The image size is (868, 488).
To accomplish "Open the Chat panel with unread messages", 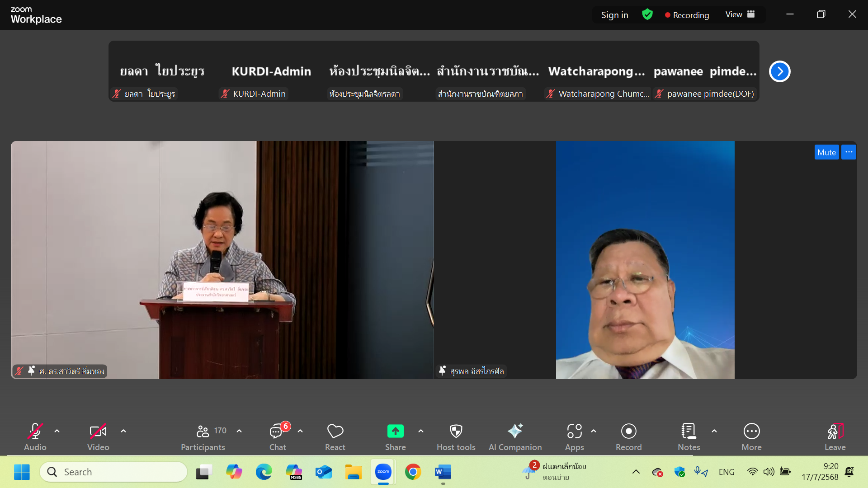I will (277, 436).
